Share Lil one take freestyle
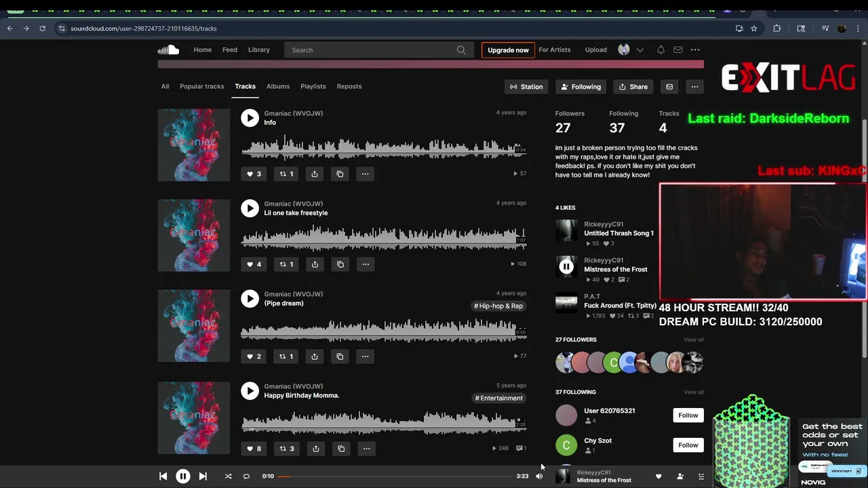This screenshot has height=488, width=868. (315, 264)
